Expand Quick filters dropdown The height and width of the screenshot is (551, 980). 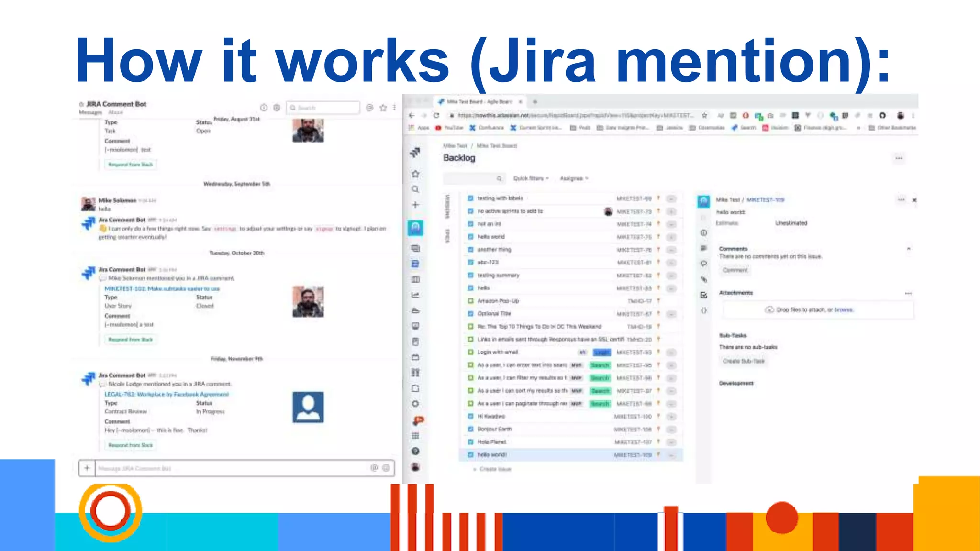[x=531, y=178]
